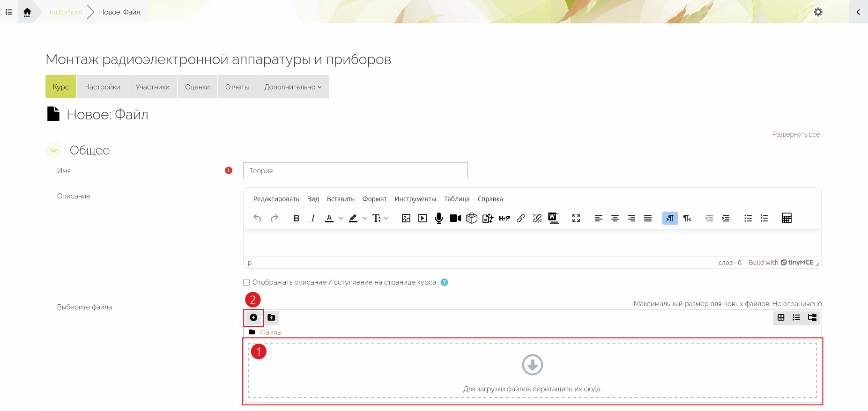The height and width of the screenshot is (411, 868).
Task: Collapse the Общее section
Action: pos(54,150)
